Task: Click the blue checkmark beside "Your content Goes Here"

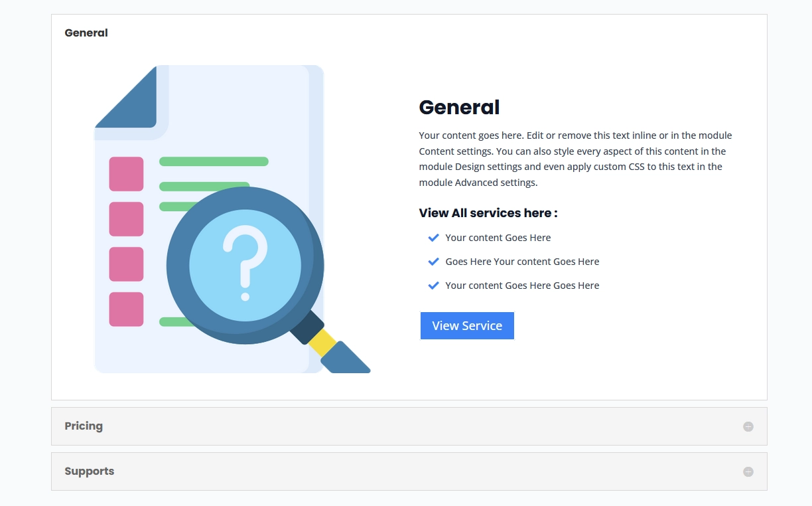Action: [x=433, y=237]
